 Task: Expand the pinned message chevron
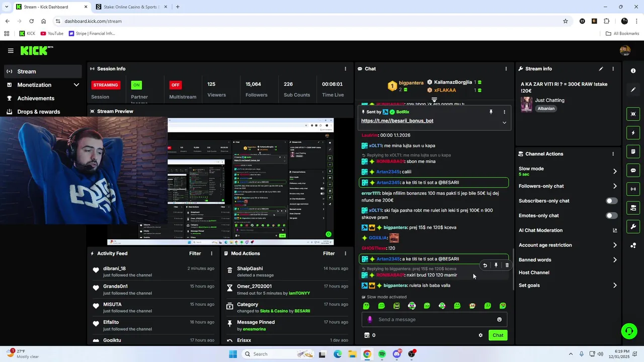point(504,122)
